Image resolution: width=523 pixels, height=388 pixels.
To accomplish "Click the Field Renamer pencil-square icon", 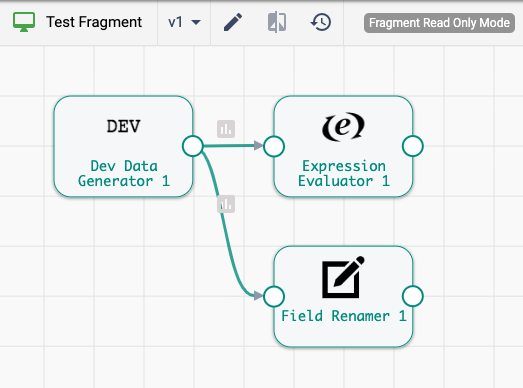I will pyautogui.click(x=343, y=277).
